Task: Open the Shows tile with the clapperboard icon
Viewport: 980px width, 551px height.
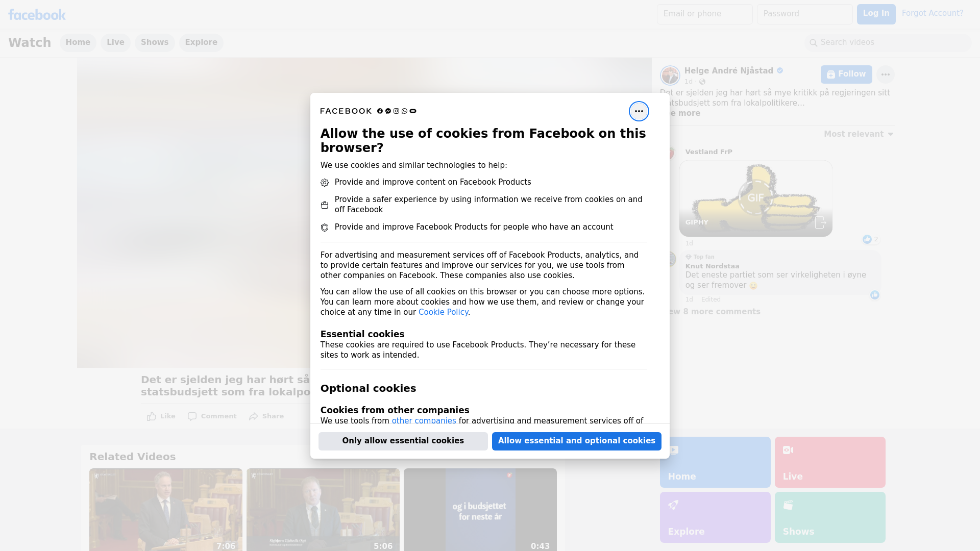Action: (829, 517)
